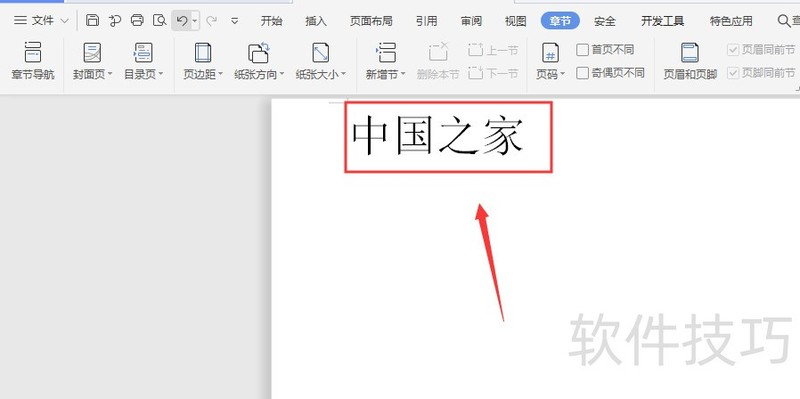Switch to the 开始 tab
Viewport: 800px width, 399px height.
pyautogui.click(x=271, y=21)
